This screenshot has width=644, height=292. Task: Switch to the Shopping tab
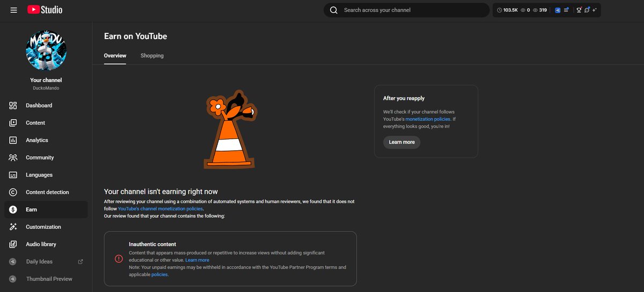(152, 56)
